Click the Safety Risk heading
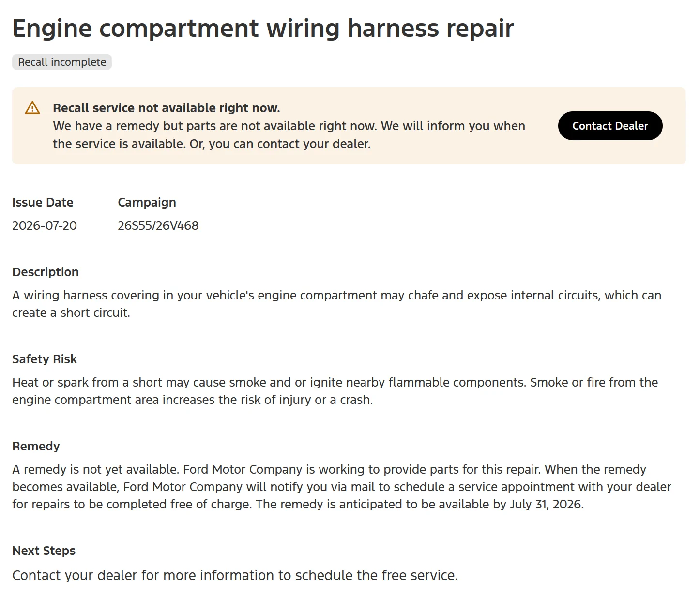The width and height of the screenshot is (700, 597). (x=45, y=359)
